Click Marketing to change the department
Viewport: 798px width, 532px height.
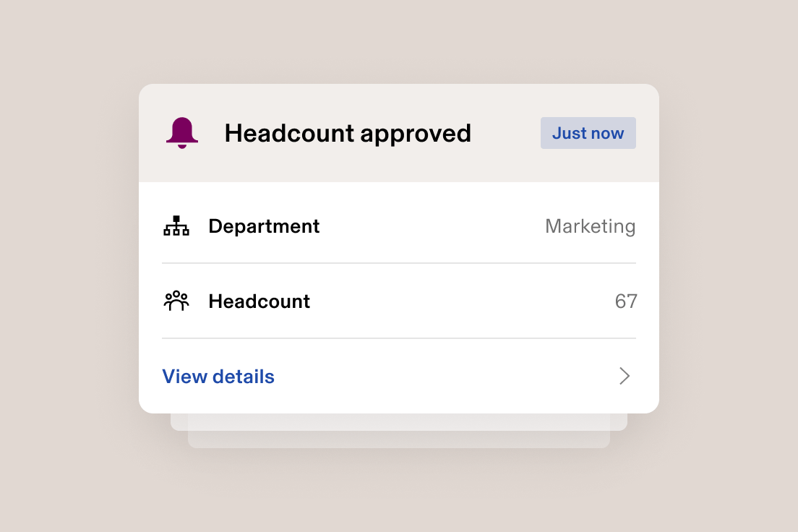pos(591,226)
